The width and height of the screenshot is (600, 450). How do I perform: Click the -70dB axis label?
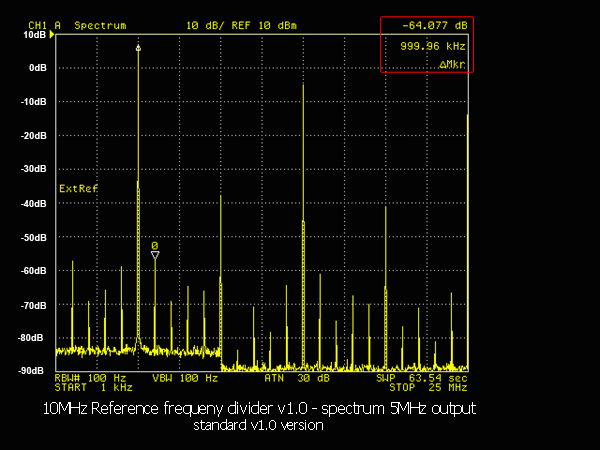[34, 306]
